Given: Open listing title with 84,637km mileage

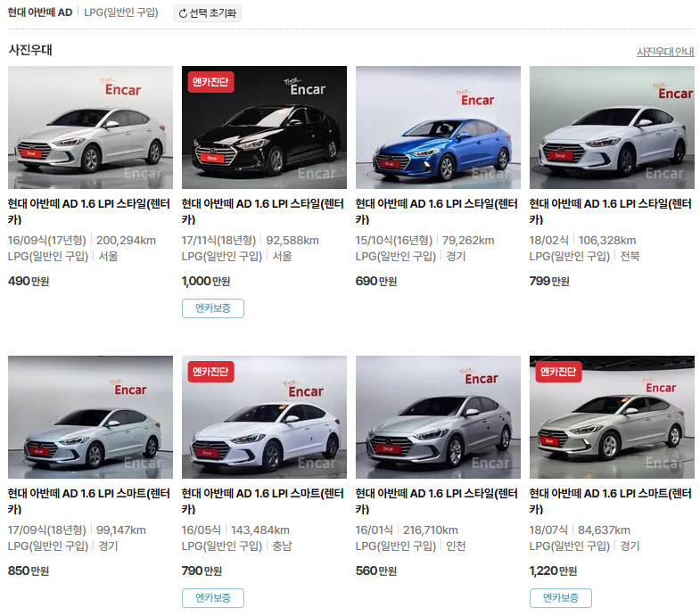Looking at the screenshot, I should 610,501.
